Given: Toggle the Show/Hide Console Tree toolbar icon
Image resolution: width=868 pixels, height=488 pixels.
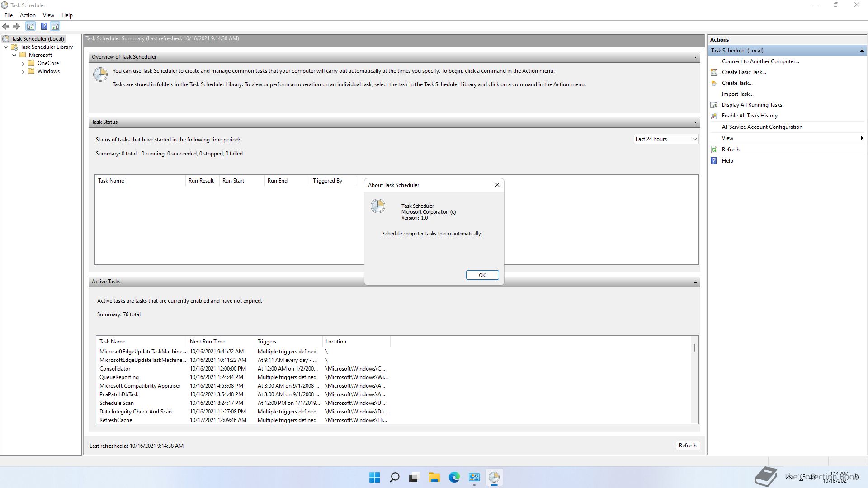Looking at the screenshot, I should coord(31,26).
